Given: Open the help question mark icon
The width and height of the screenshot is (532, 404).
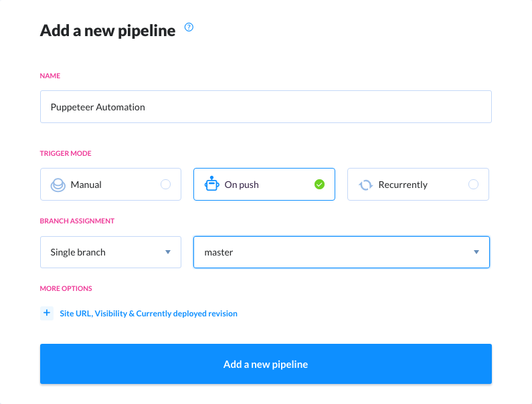Looking at the screenshot, I should click(189, 27).
